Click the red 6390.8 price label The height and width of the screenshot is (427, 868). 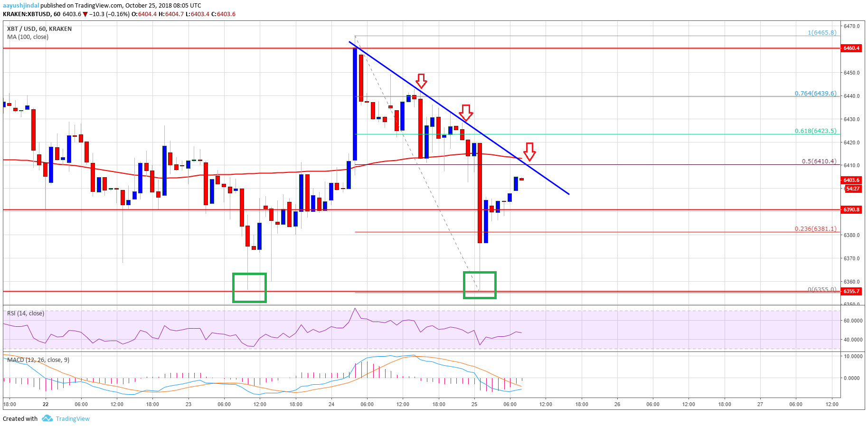tap(851, 209)
